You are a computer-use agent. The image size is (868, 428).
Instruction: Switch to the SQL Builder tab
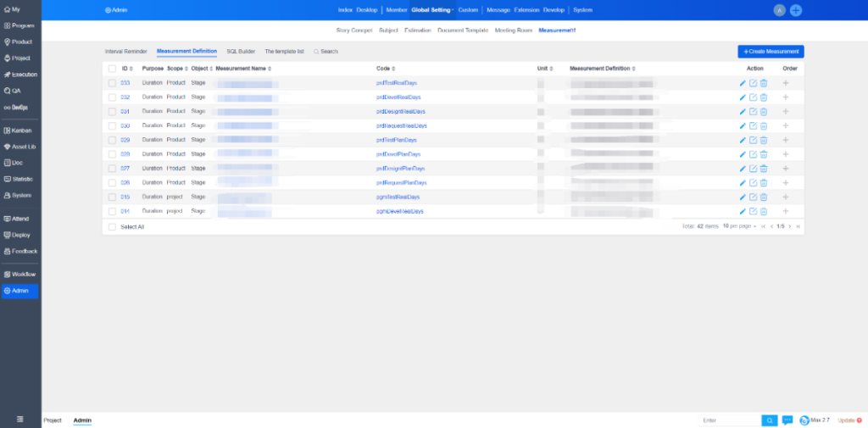241,52
